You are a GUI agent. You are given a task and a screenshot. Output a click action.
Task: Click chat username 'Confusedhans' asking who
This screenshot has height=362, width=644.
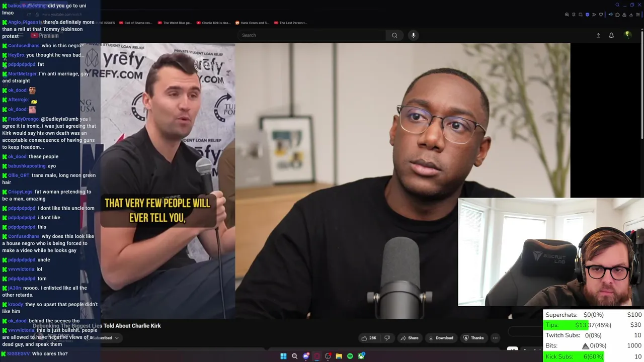(24, 46)
